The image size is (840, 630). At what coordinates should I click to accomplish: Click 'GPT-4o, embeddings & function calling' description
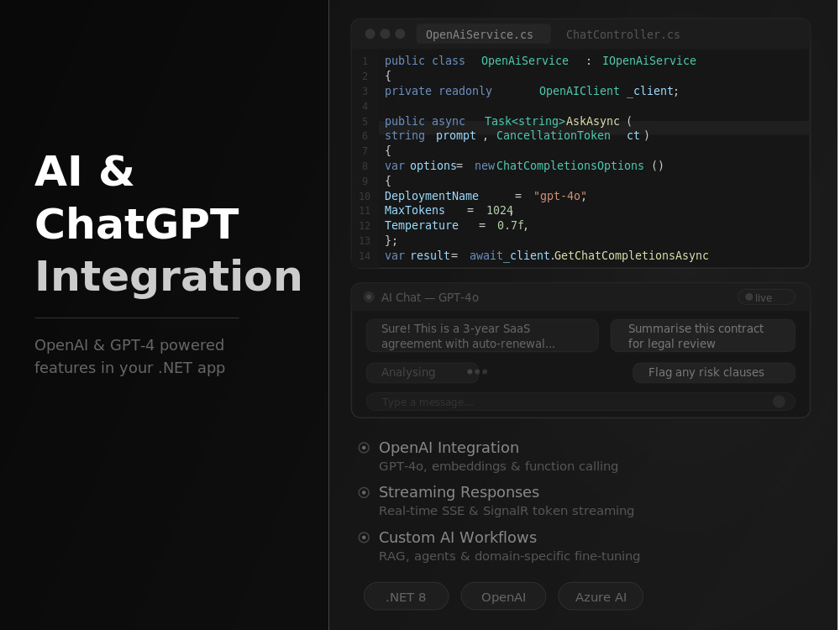498,466
